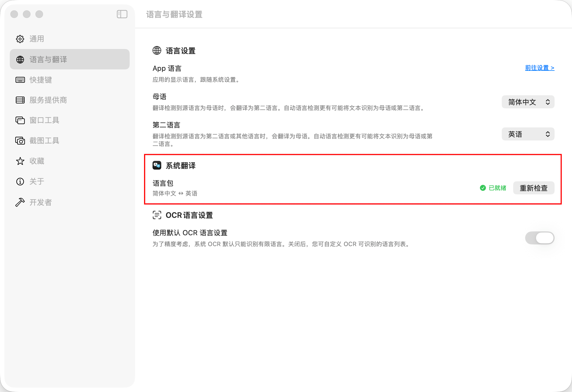
Task: Click the keyboard icon for 快捷键
Action: [x=20, y=80]
